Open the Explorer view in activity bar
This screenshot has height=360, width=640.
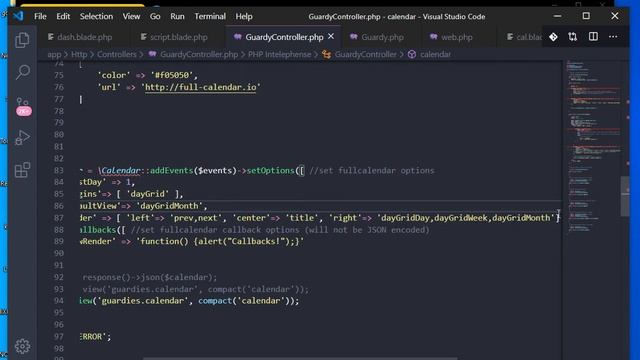click(x=22, y=40)
